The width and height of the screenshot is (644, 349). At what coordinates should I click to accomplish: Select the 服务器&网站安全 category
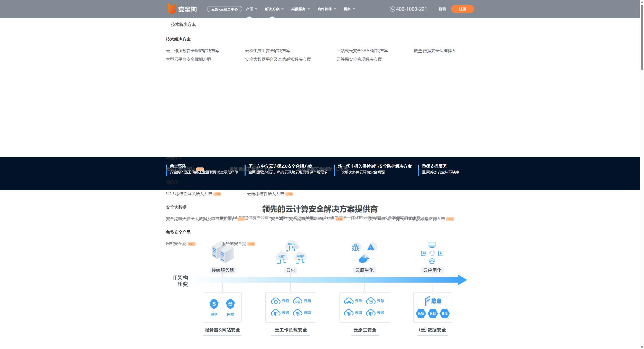point(222,330)
